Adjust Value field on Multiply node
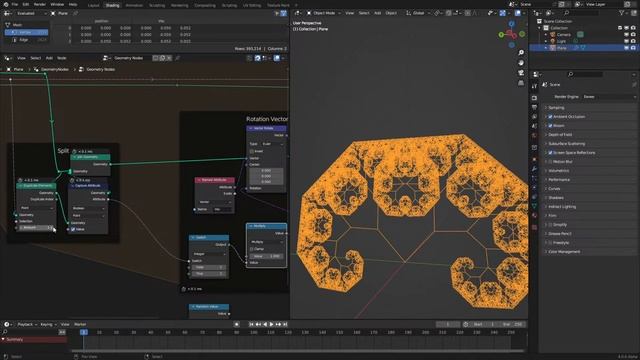640x360 pixels. tap(266, 256)
